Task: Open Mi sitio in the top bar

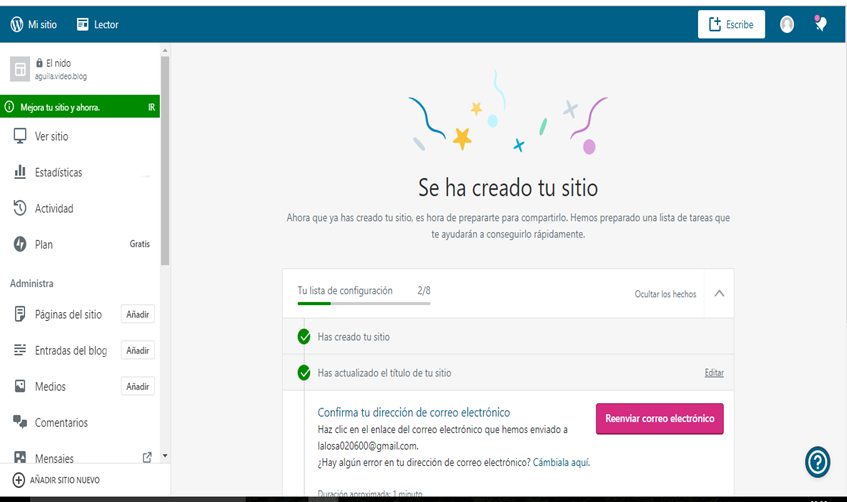Action: point(33,24)
